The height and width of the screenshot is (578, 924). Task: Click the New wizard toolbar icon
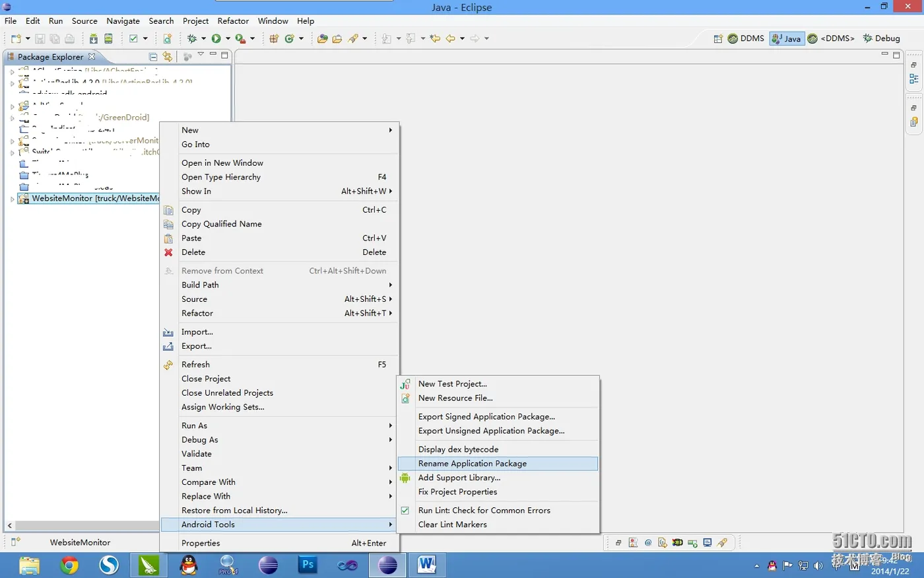pyautogui.click(x=16, y=39)
